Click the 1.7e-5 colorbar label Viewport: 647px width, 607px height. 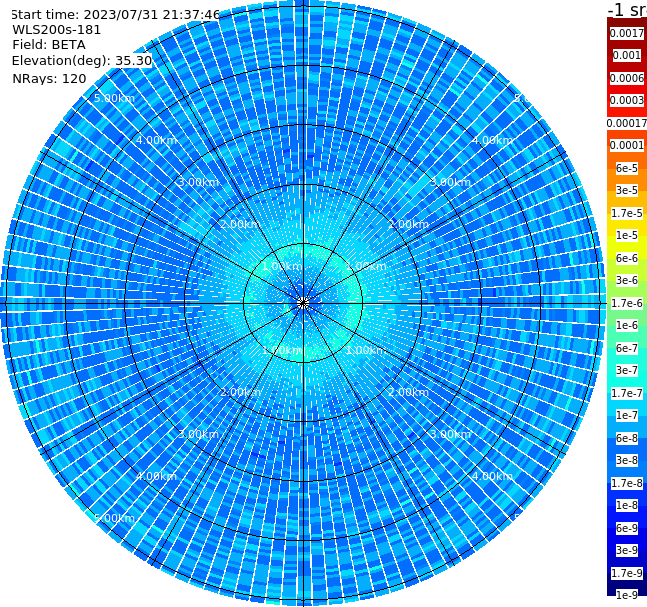coord(627,213)
